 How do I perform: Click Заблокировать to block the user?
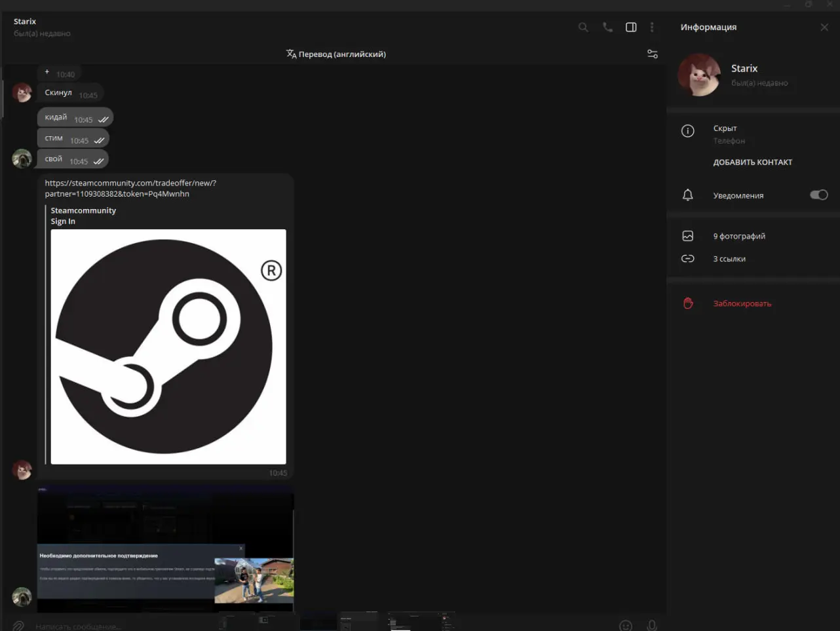[x=742, y=303]
